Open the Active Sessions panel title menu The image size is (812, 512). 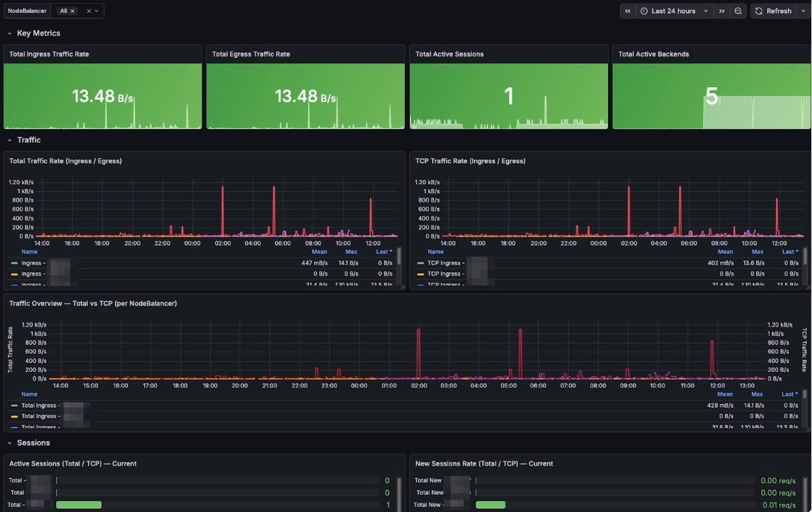[72, 463]
